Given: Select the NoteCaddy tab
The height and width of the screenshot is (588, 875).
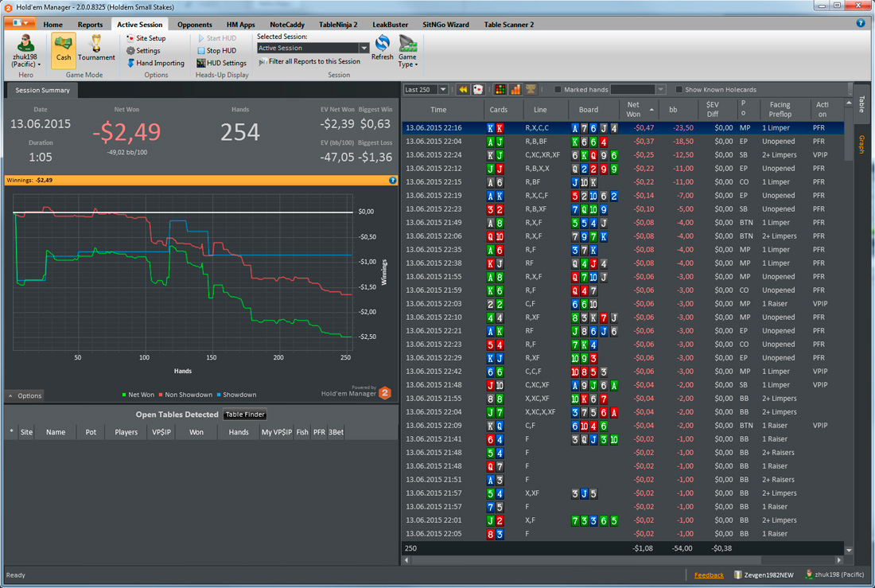Looking at the screenshot, I should tap(287, 25).
